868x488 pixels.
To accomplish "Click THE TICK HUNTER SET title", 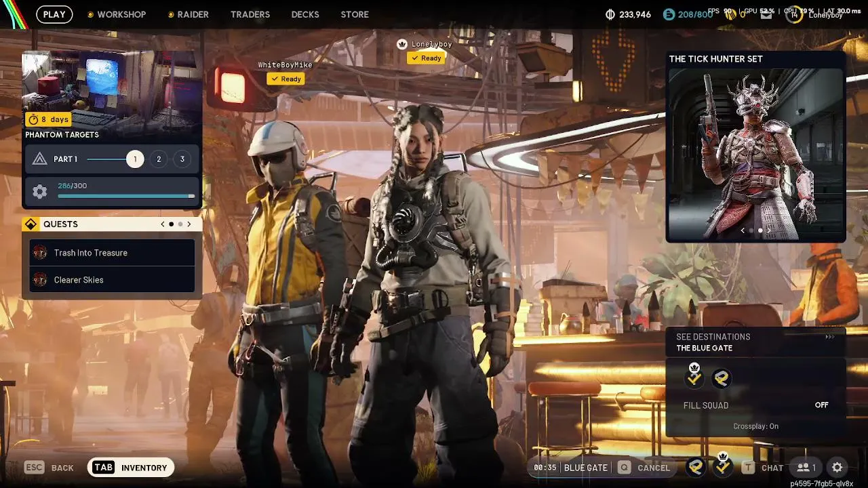I will tap(716, 59).
